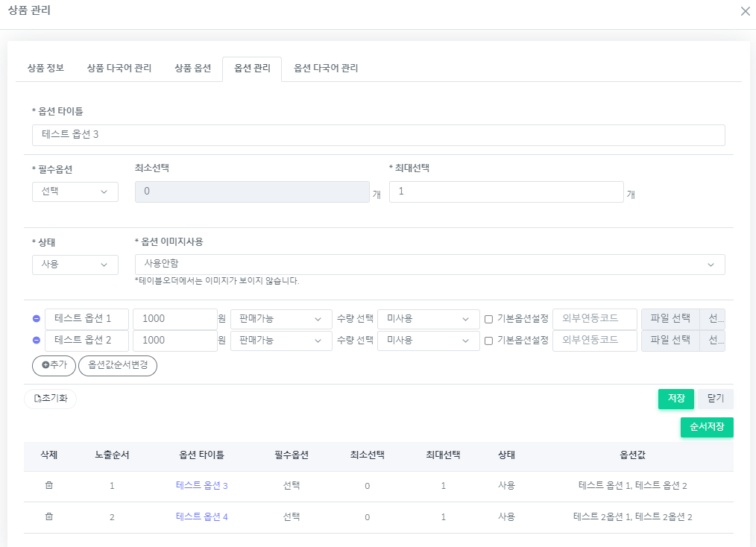Delete 테스트 옵션 3 using trash icon
Viewport: 756px width, 547px height.
pyautogui.click(x=49, y=485)
